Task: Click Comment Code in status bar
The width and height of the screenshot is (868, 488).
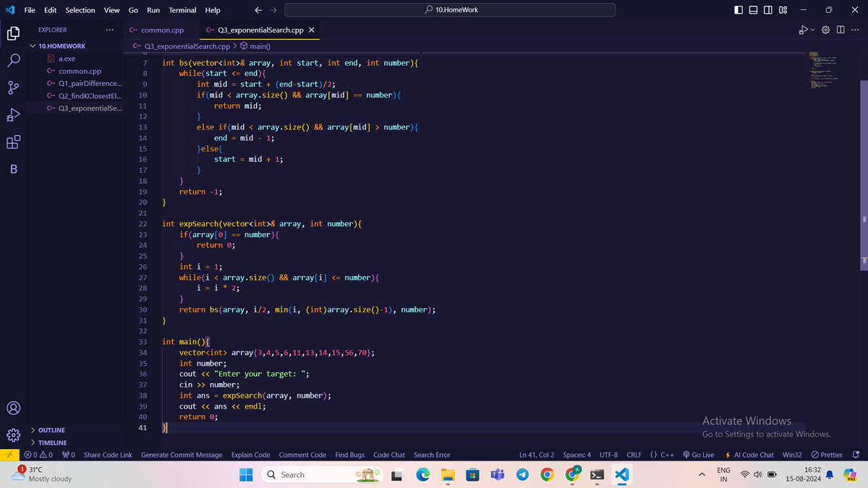Action: 302,455
